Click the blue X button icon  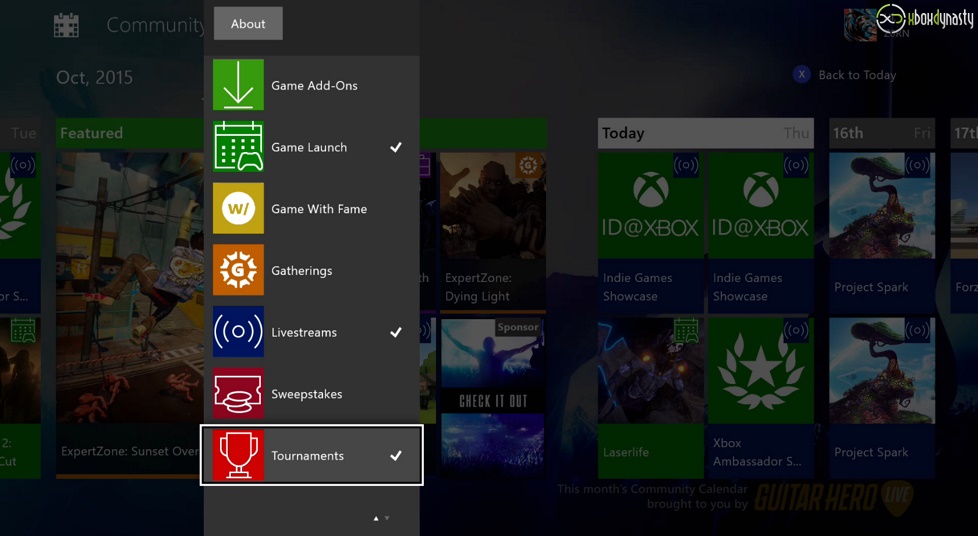[x=801, y=75]
